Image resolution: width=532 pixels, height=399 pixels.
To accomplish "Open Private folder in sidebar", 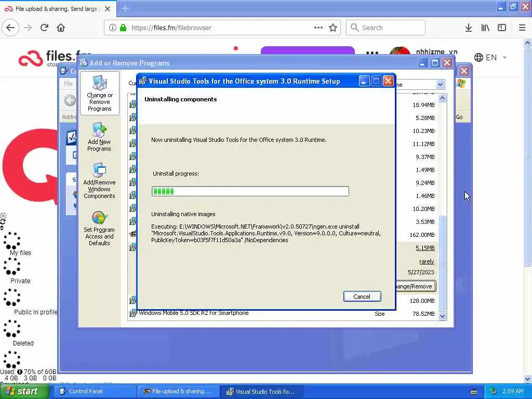I will pos(20,281).
